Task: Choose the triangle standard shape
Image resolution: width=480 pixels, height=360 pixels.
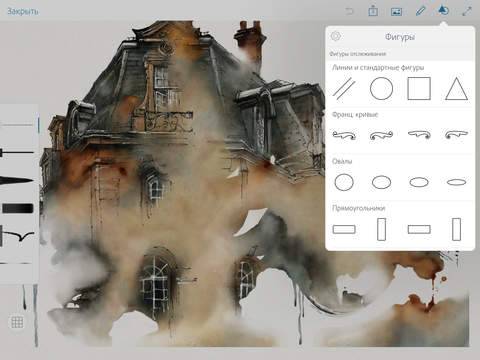Action: [x=456, y=89]
